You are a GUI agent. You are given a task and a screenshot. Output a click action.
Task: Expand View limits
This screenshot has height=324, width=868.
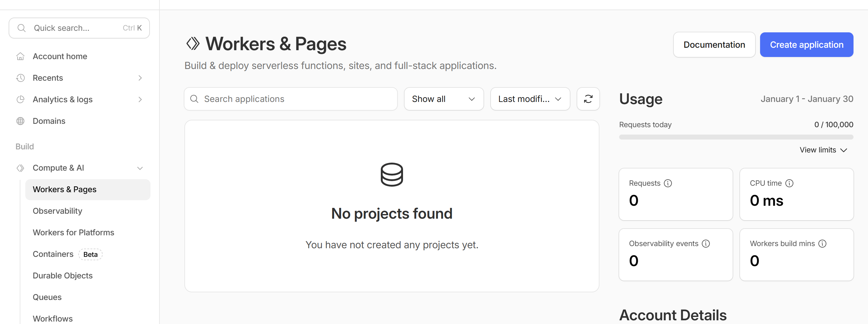(x=823, y=150)
